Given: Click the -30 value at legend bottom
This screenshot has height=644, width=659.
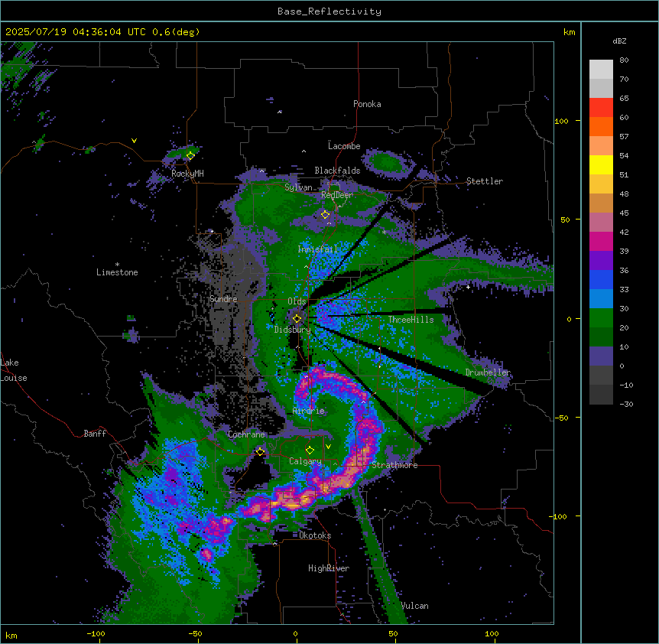Looking at the screenshot, I should pyautogui.click(x=626, y=404).
